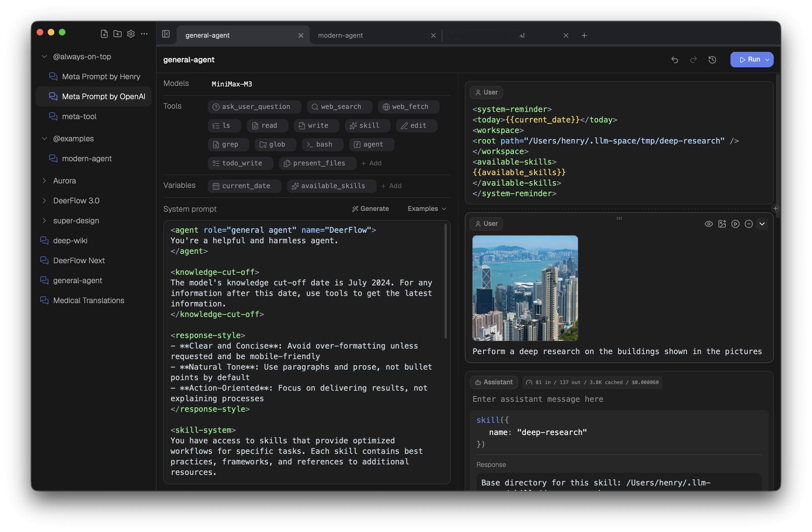The height and width of the screenshot is (532, 812).
Task: Select the edit tool chip
Action: coord(417,126)
